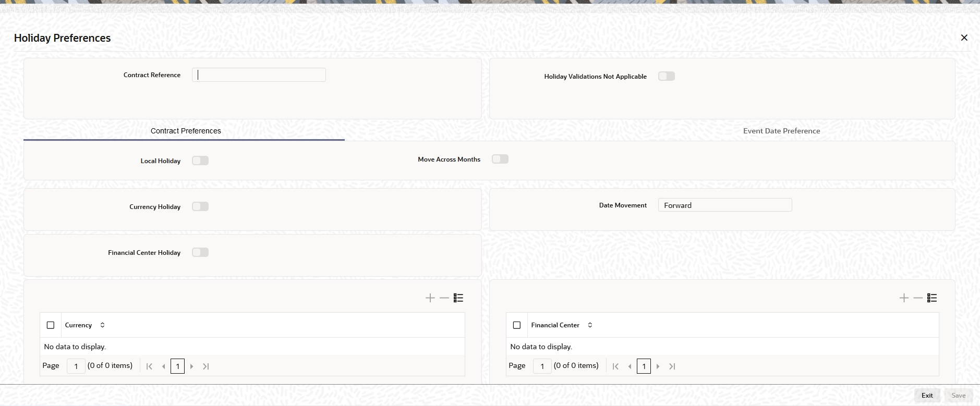Go to next page of Financial Center table
This screenshot has width=980, height=406.
click(x=658, y=366)
